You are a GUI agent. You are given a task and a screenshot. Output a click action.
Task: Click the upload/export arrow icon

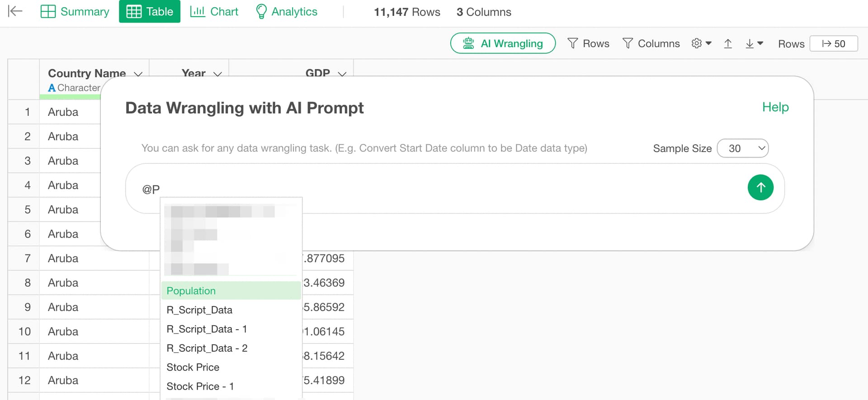tap(728, 43)
